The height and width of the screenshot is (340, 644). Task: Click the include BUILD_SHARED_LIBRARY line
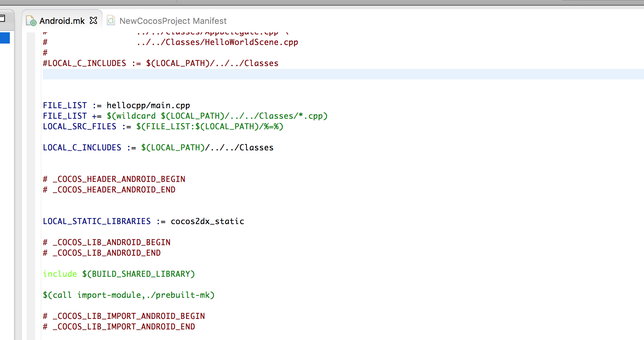(119, 274)
